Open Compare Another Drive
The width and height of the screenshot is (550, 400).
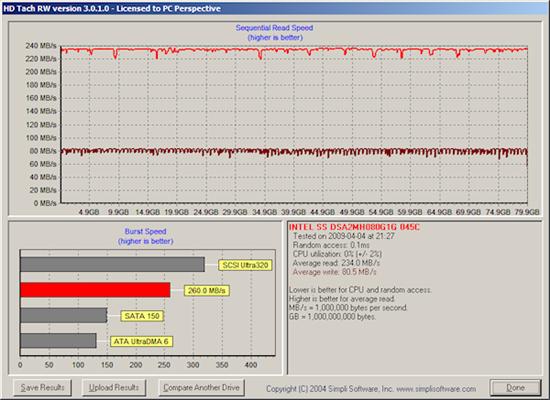(201, 387)
